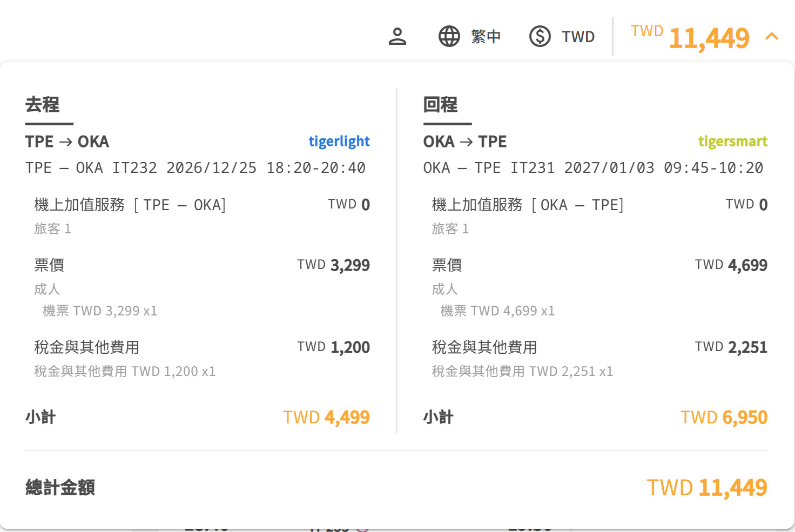This screenshot has width=795, height=532.
Task: Click the globe language icon
Action: point(449,36)
